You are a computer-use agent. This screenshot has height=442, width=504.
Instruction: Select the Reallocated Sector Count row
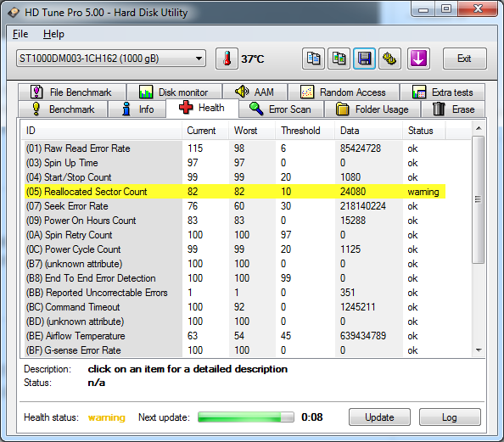[x=235, y=192]
